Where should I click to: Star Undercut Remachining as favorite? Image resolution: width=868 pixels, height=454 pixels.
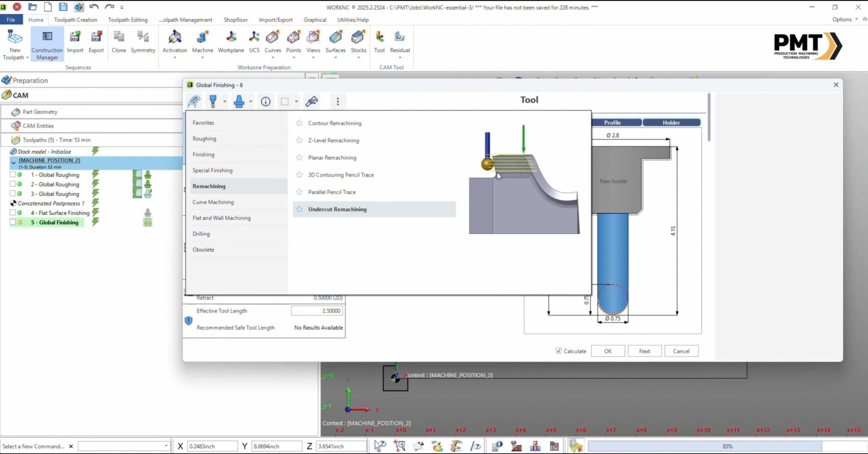[299, 209]
